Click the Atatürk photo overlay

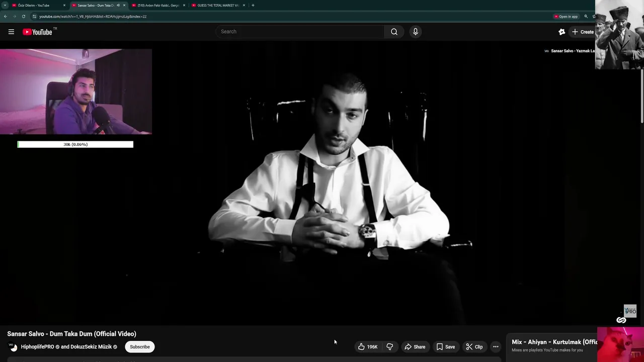click(619, 35)
